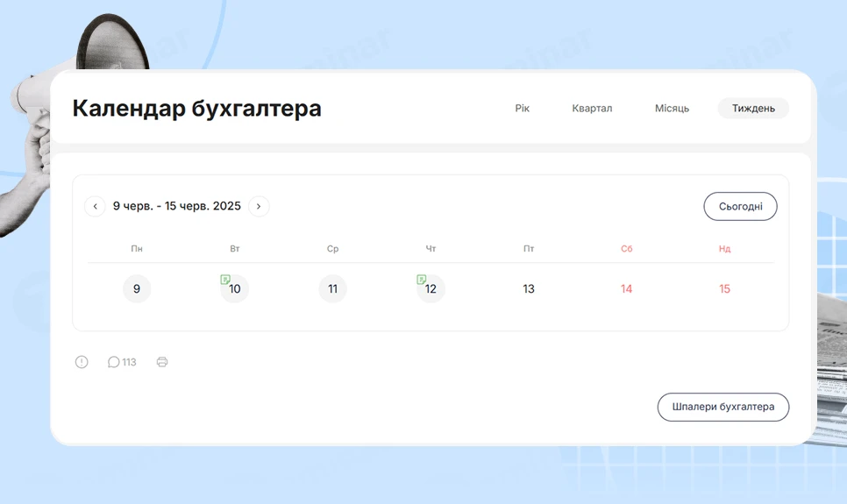
Task: Choose Wednesday the 11th date
Action: pos(332,289)
